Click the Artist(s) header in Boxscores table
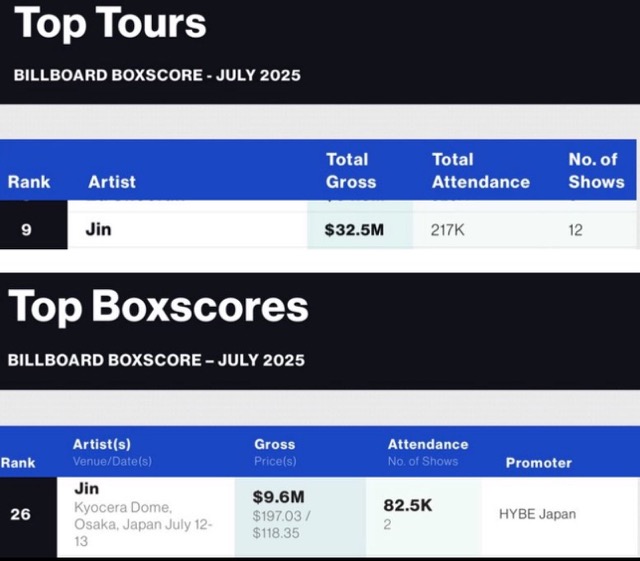Image resolution: width=640 pixels, height=561 pixels. [x=102, y=444]
